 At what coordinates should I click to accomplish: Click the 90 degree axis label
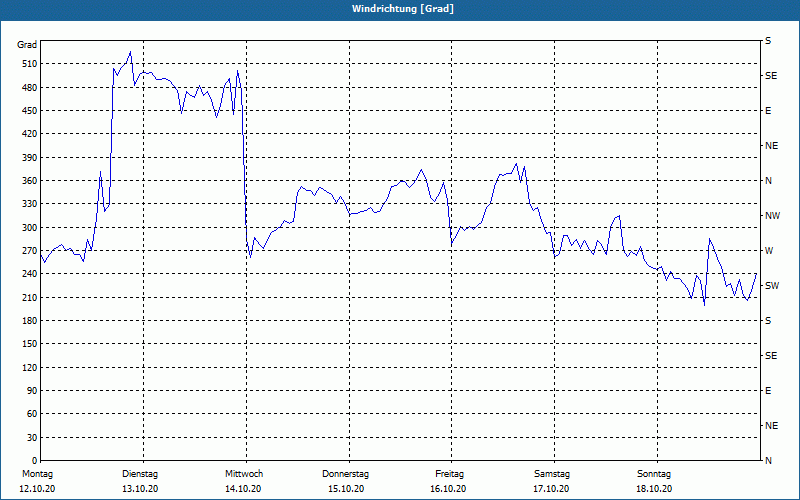tap(33, 391)
